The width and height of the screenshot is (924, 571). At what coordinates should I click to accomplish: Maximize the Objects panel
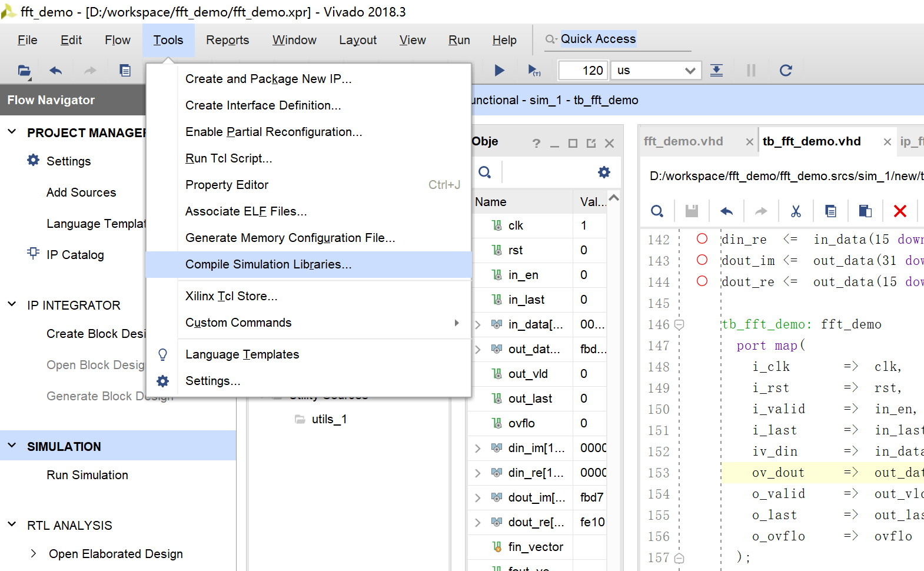tap(573, 143)
